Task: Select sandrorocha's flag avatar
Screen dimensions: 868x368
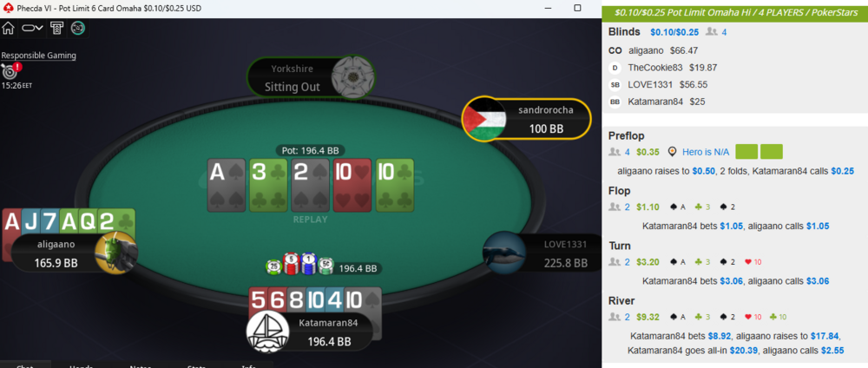Action: click(x=484, y=119)
